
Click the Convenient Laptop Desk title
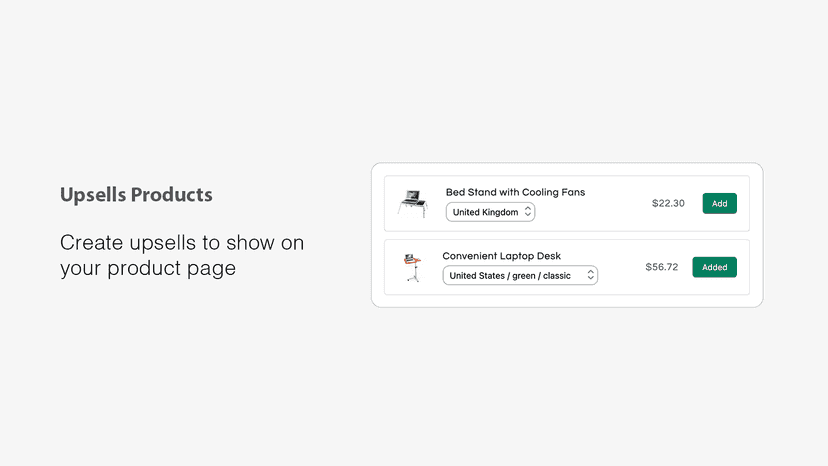502,256
